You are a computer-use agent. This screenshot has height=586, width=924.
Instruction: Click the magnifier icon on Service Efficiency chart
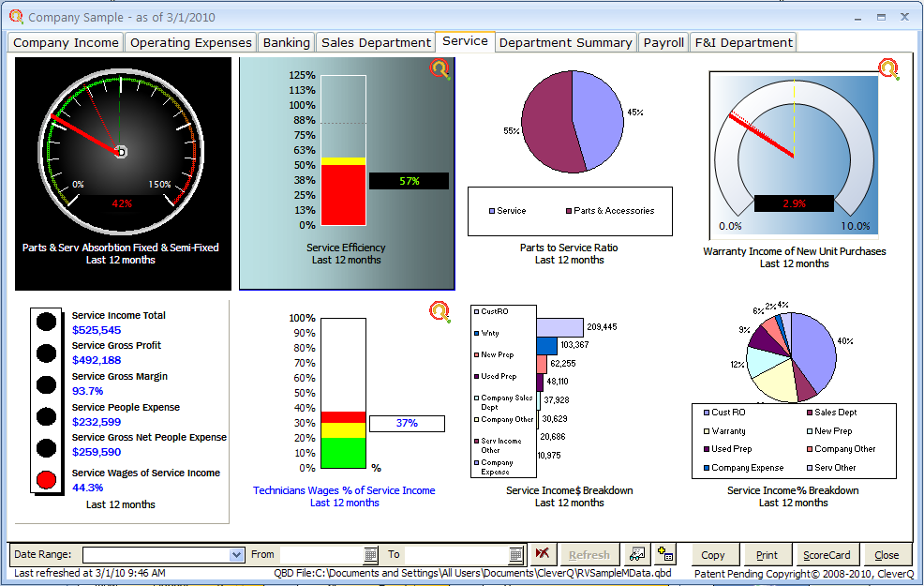click(439, 69)
